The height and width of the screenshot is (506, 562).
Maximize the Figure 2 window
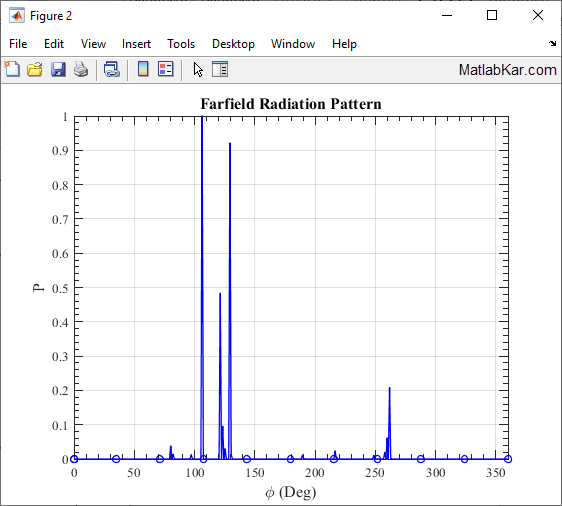click(492, 15)
